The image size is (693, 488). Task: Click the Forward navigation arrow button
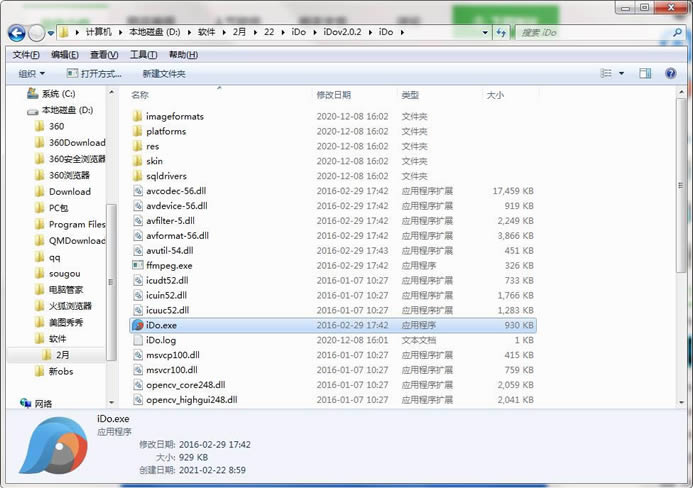(36, 33)
